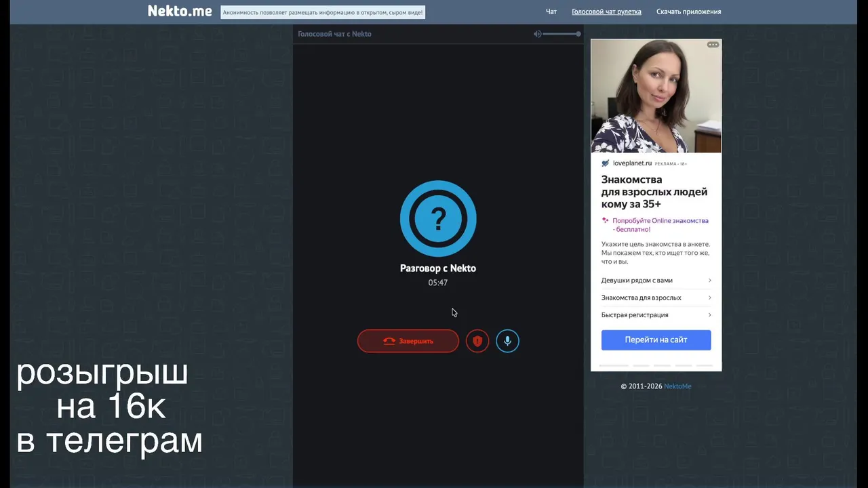868x488 pixels.
Task: Click ad headline Знакомства для взрослых людей
Action: 654,192
